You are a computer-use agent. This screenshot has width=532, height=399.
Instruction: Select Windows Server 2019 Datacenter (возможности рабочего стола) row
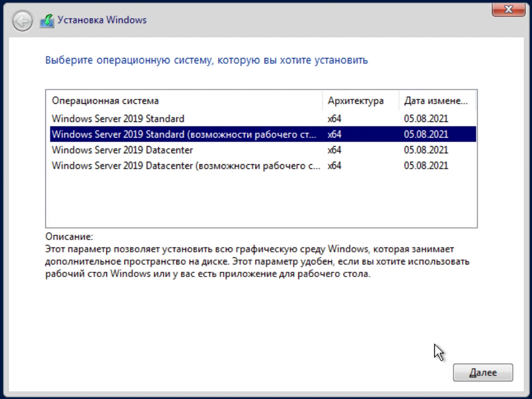pyautogui.click(x=263, y=165)
